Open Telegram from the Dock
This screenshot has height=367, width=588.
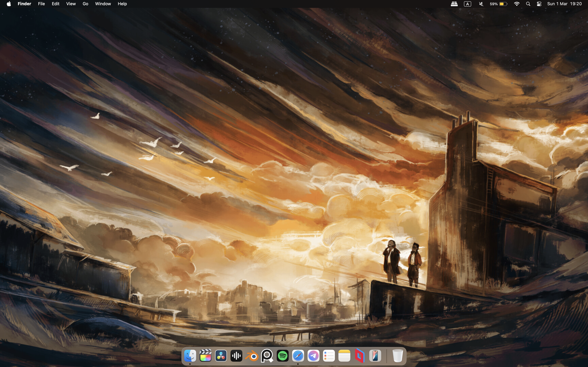click(x=313, y=356)
